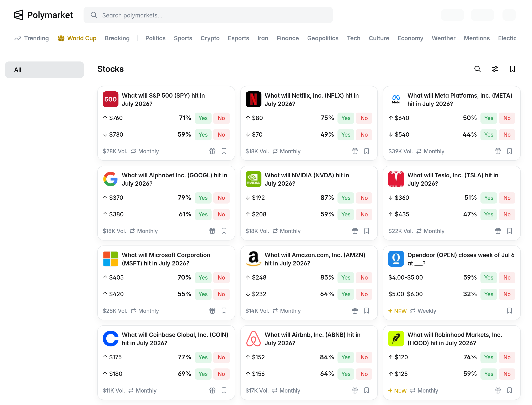Select the Crypto category
This screenshot has width=532, height=405.
210,38
